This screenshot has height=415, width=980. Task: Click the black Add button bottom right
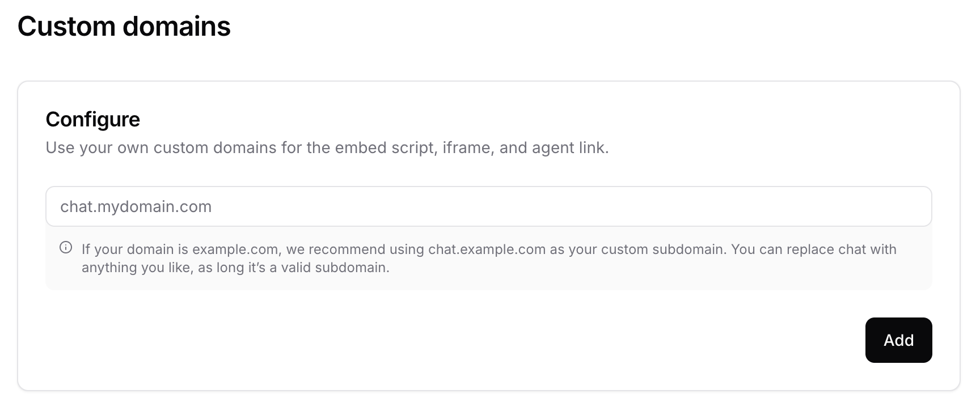898,340
